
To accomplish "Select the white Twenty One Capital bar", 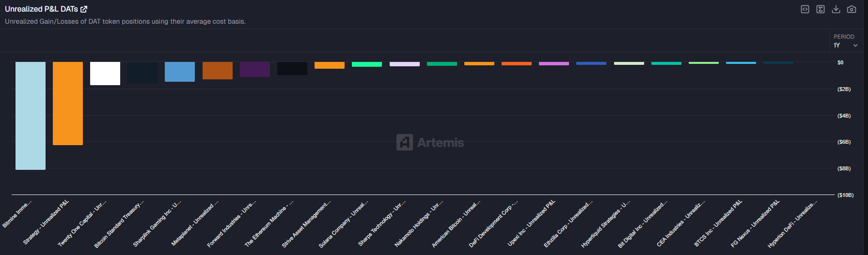I will click(105, 74).
